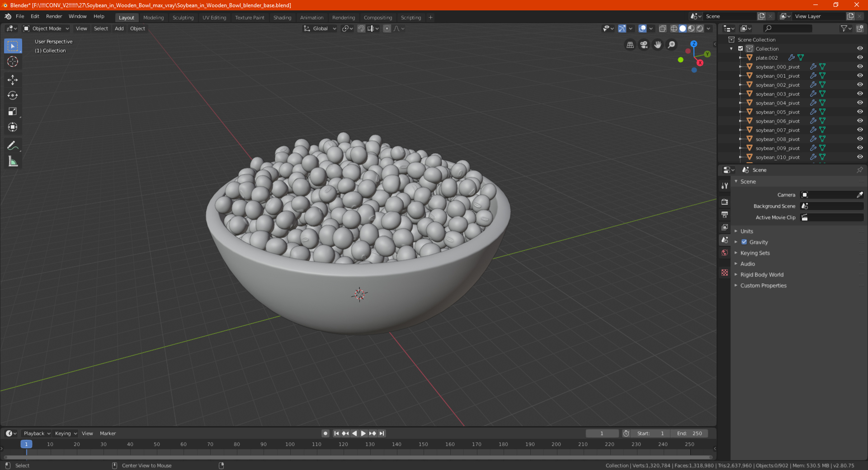Hide soybean_008_pivot in viewport

pyautogui.click(x=860, y=139)
